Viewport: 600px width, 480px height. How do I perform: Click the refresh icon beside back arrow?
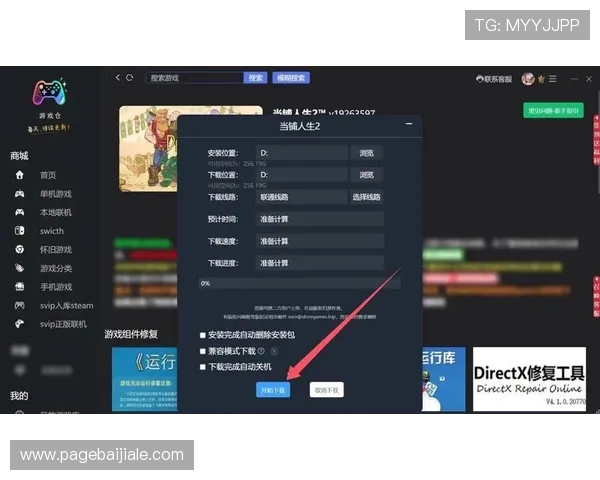coord(129,78)
